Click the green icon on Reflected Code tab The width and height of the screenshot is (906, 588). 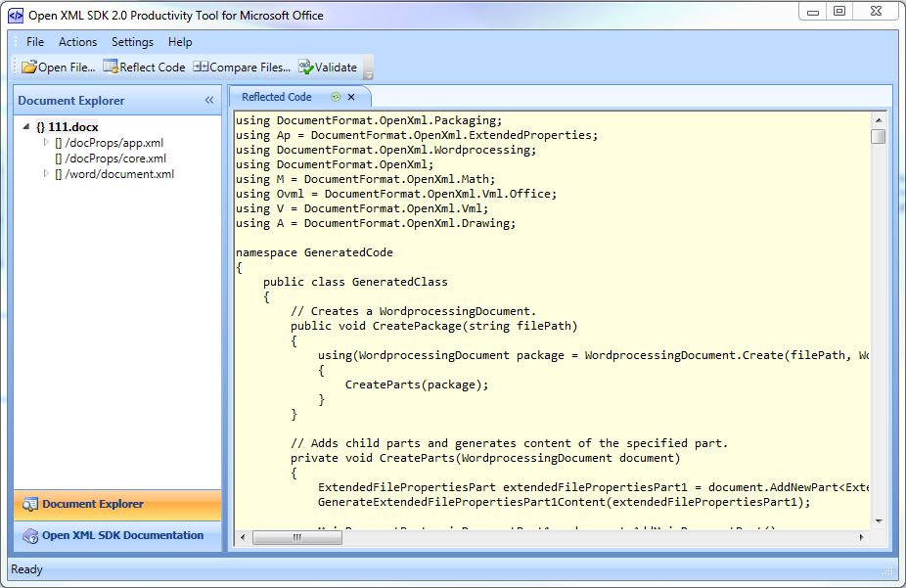pyautogui.click(x=336, y=97)
